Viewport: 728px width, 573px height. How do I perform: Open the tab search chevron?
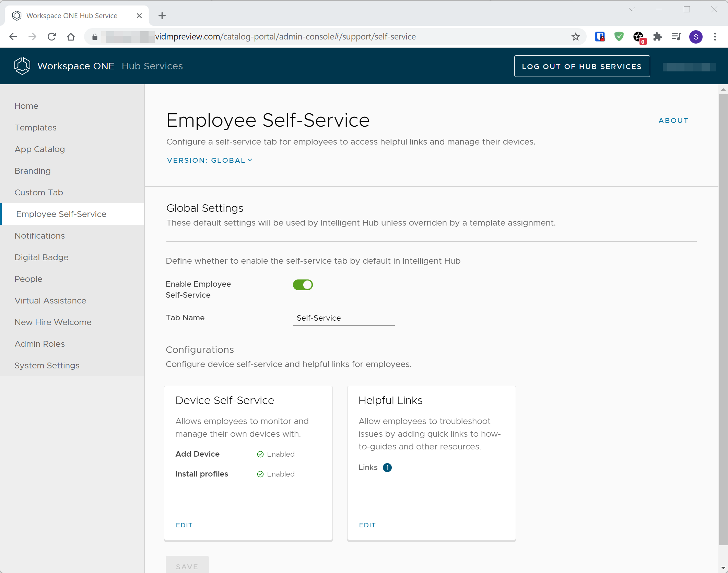632,9
